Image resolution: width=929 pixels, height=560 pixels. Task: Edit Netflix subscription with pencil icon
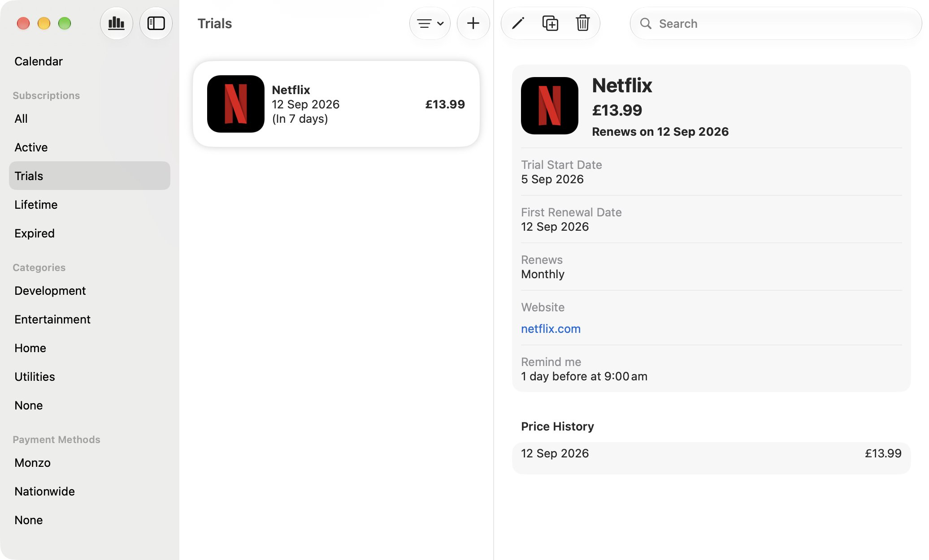pos(518,23)
